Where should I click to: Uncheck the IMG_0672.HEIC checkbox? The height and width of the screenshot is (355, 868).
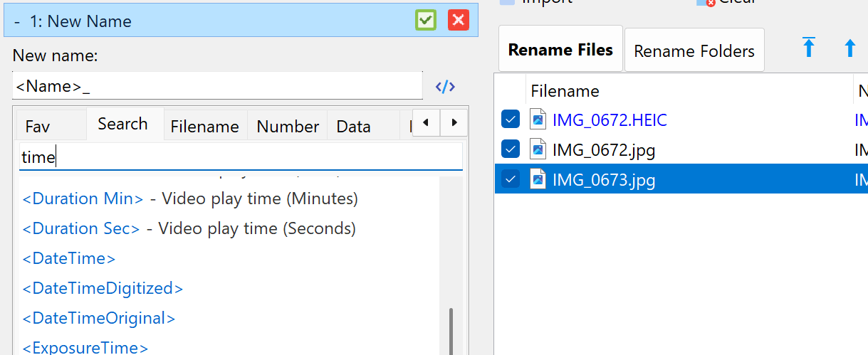click(x=510, y=120)
